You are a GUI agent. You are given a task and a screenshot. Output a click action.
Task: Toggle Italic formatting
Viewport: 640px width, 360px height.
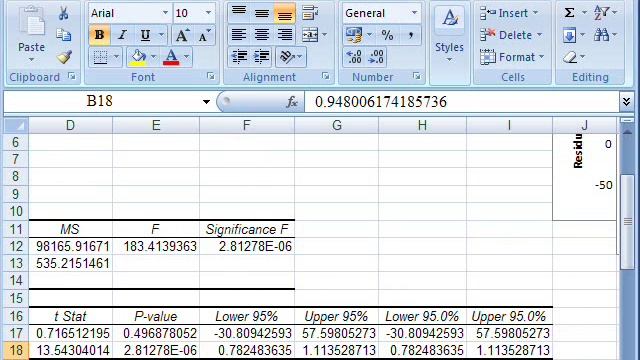(x=122, y=35)
